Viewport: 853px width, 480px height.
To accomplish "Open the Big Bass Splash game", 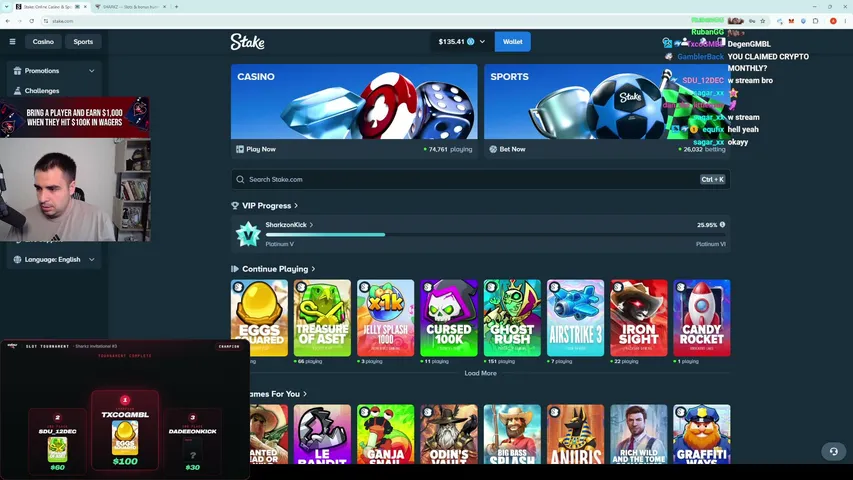I will [512, 434].
